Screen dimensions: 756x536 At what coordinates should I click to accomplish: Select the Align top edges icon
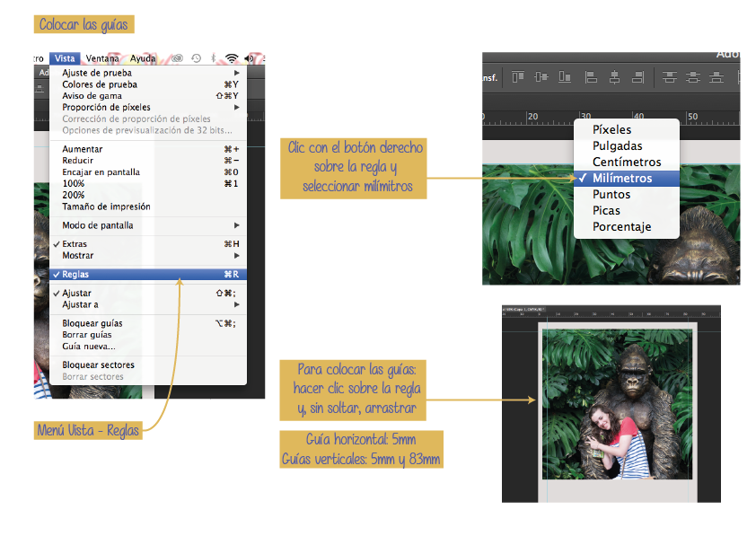coord(518,77)
